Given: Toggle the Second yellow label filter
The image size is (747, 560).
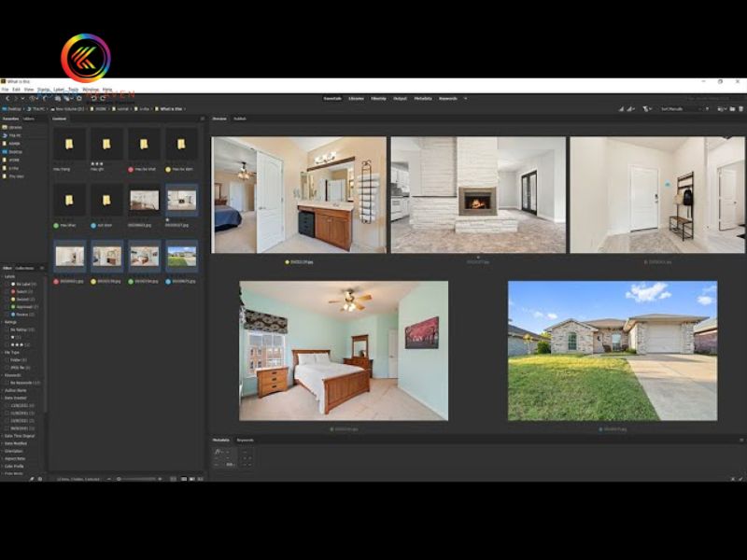Looking at the screenshot, I should (7, 299).
